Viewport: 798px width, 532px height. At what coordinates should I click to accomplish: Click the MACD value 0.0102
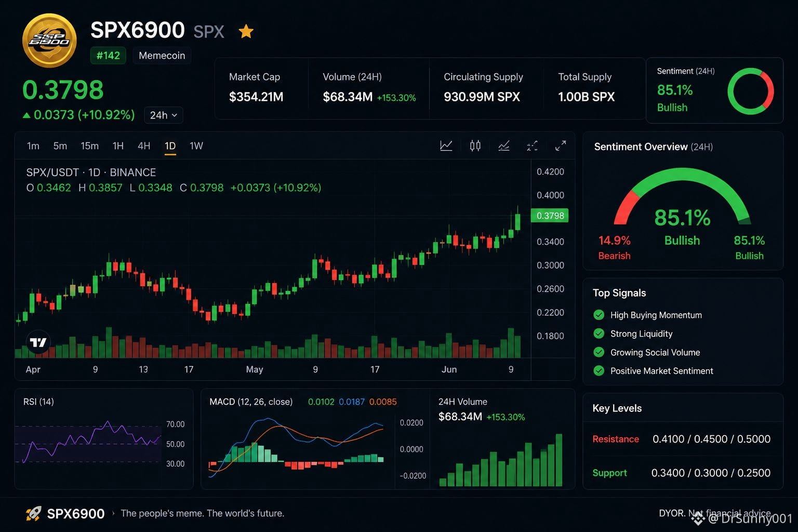click(x=321, y=402)
